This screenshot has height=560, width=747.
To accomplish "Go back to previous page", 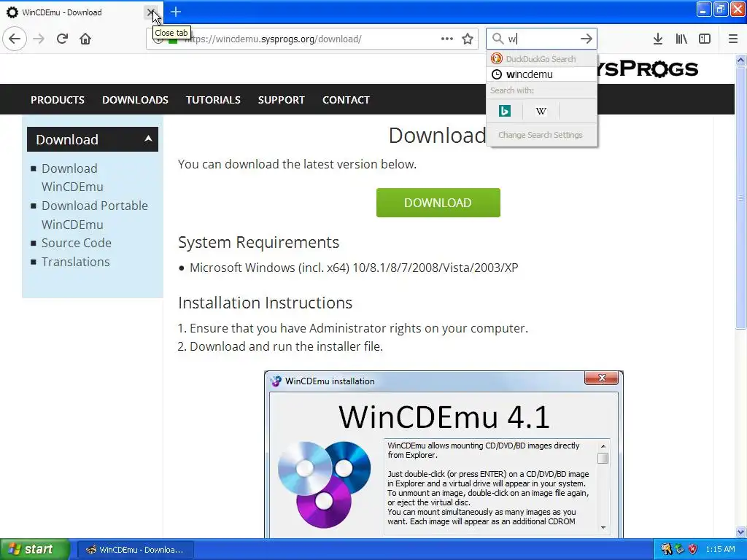I will point(15,39).
